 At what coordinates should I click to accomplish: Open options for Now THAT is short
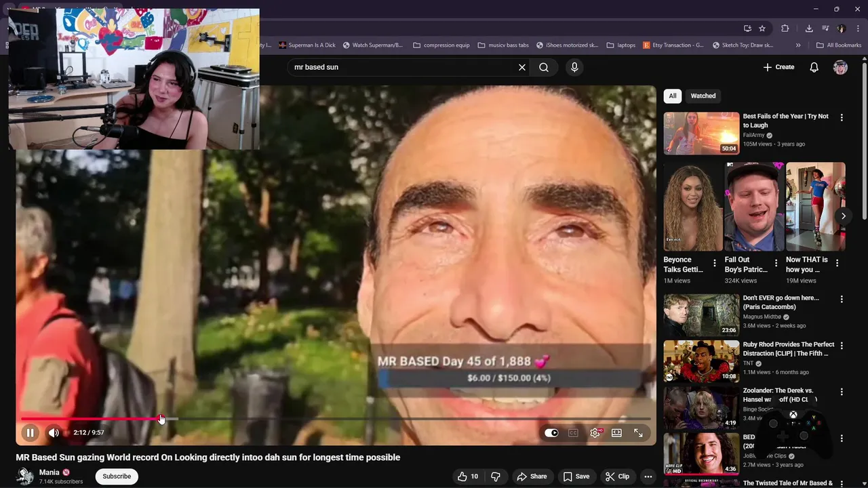(x=837, y=263)
